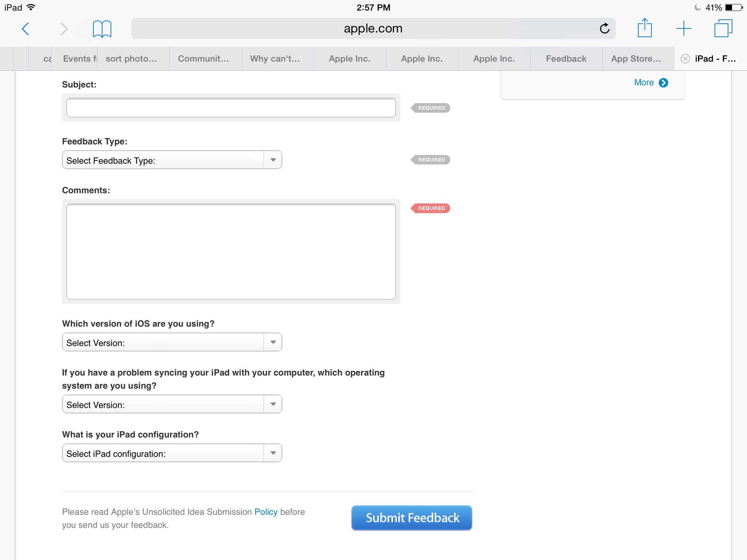Show all tabs overview icon
Image resolution: width=747 pixels, height=560 pixels.
pyautogui.click(x=723, y=28)
